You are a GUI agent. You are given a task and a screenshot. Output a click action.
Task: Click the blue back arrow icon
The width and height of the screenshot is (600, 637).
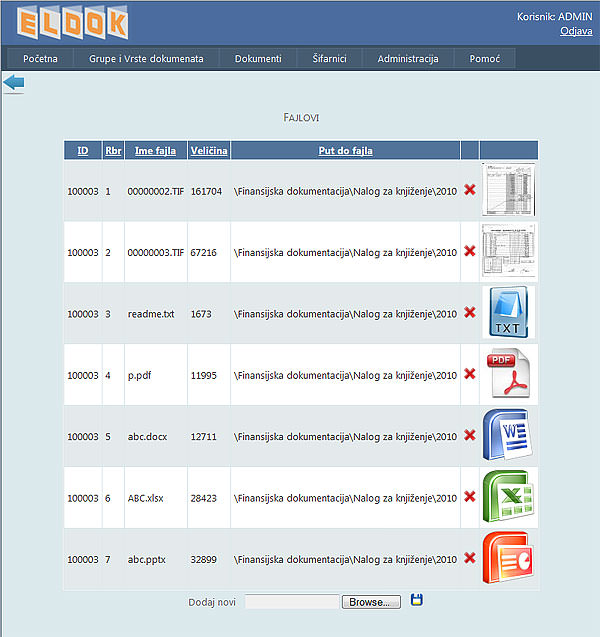14,83
